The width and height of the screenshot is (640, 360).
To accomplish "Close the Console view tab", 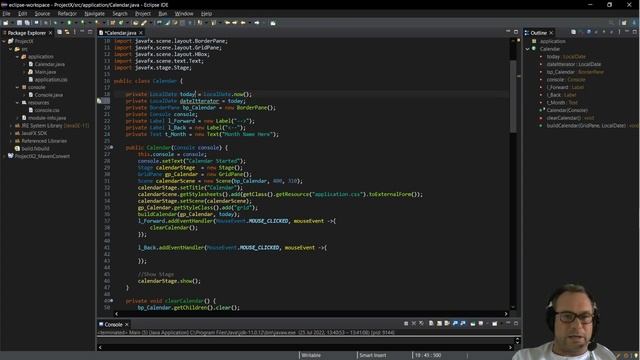I will (x=127, y=324).
